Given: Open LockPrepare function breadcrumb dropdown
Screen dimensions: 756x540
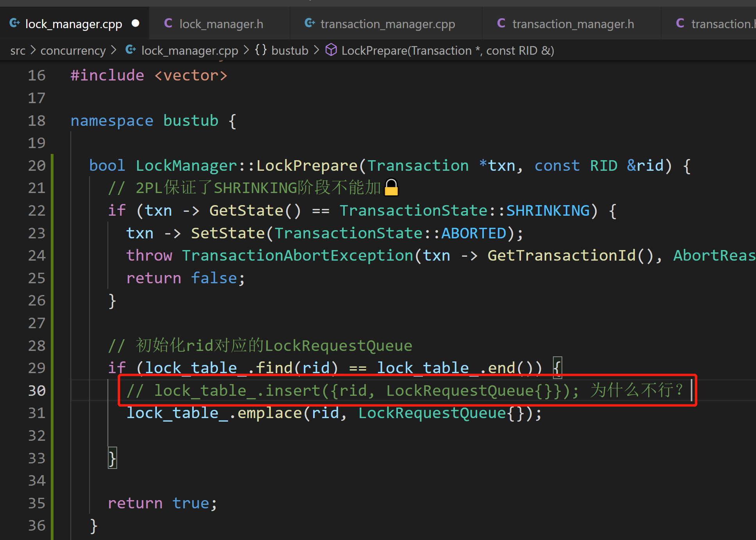Looking at the screenshot, I should coord(448,50).
